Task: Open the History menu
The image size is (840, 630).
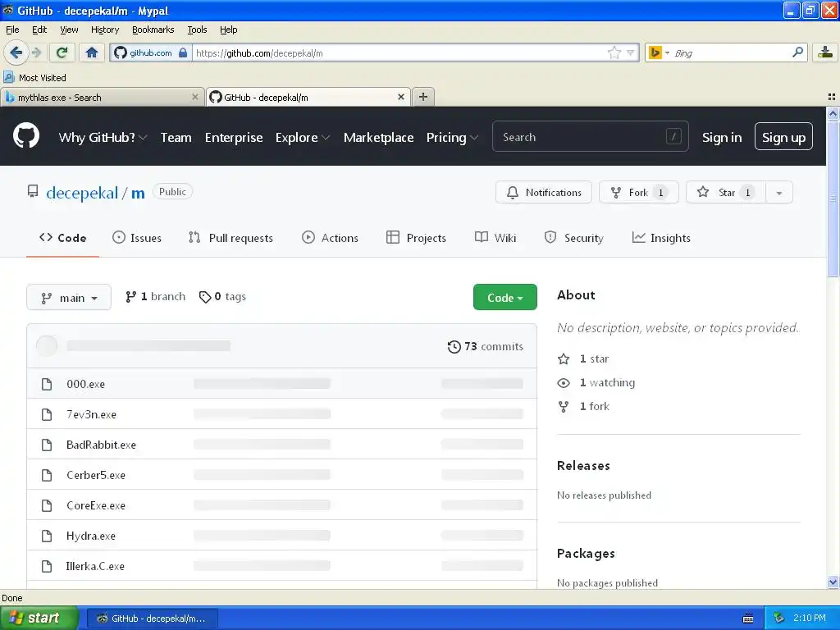Action: (x=105, y=30)
